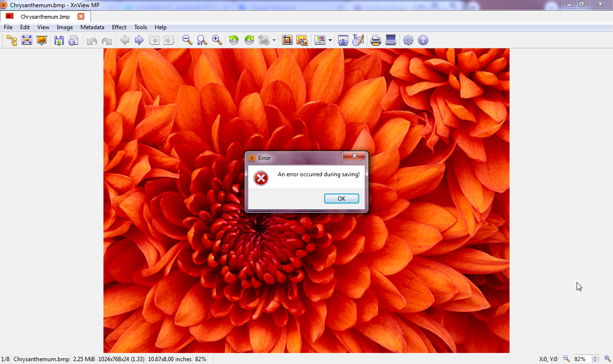
Task: Click the screen Capture camera icon
Action: point(343,40)
